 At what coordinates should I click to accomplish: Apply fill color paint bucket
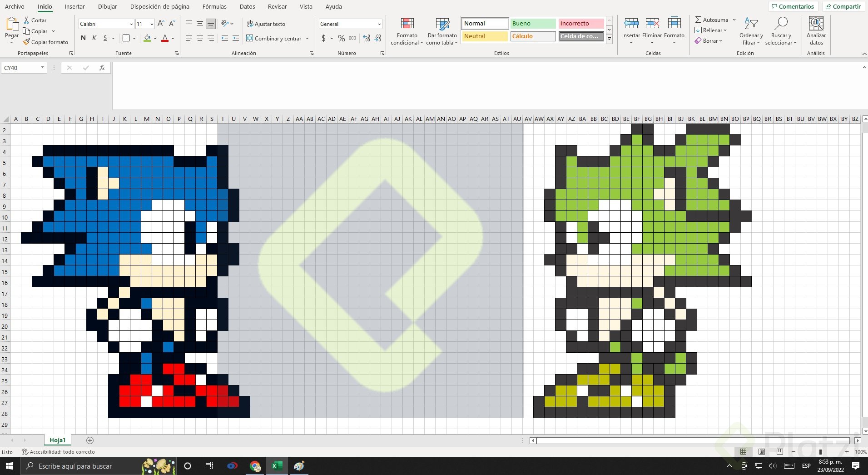coord(147,38)
